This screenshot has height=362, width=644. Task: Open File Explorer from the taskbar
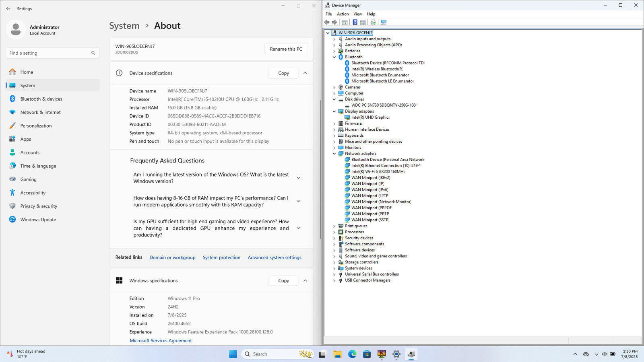337,354
